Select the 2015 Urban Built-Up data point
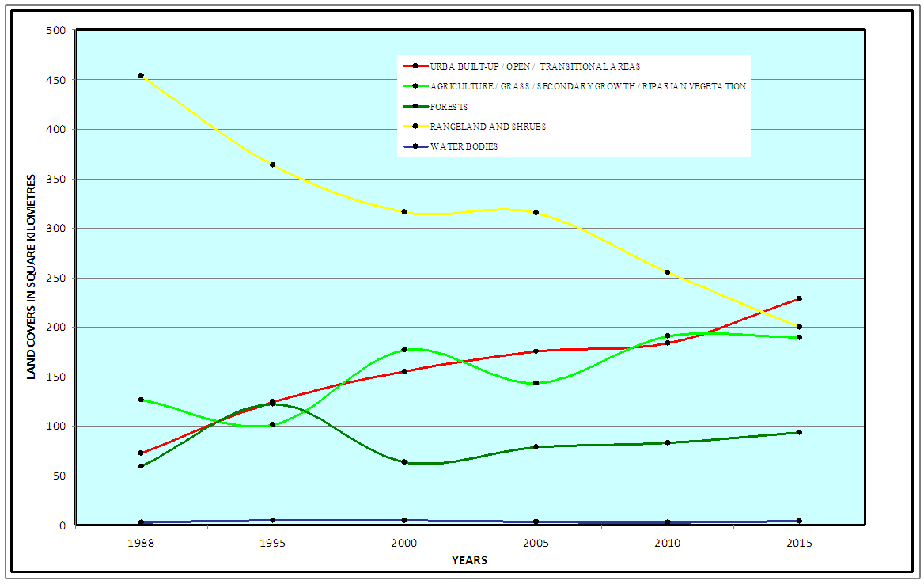924x584 pixels. (x=799, y=298)
